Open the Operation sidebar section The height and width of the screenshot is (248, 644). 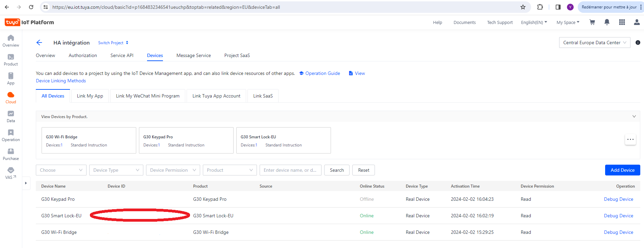point(11,135)
